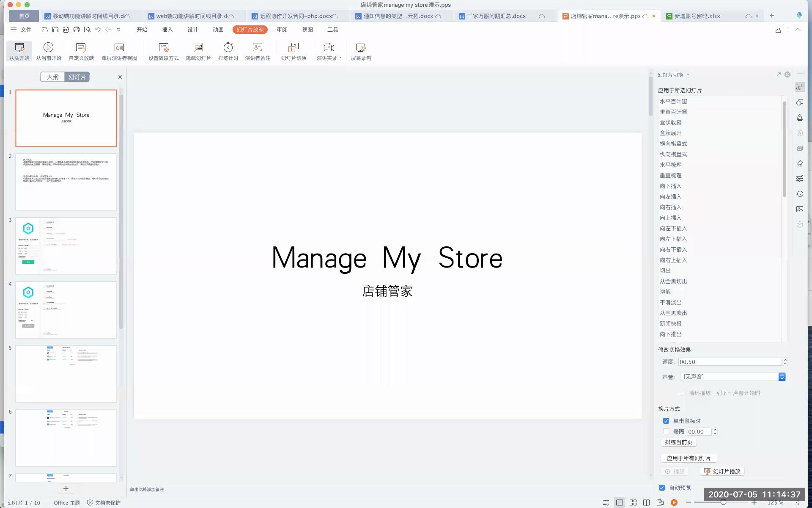812x508 pixels.
Task: Switch to the 动画 ribbon tab
Action: pos(218,30)
